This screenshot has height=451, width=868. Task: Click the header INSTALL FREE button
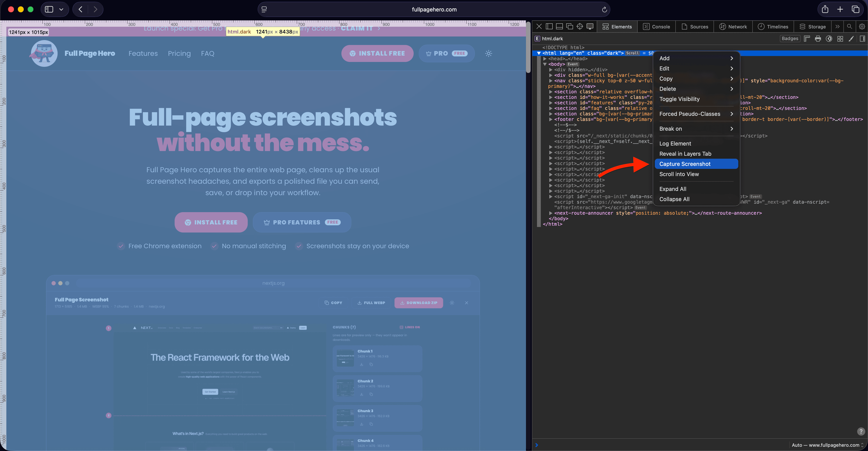pos(377,53)
